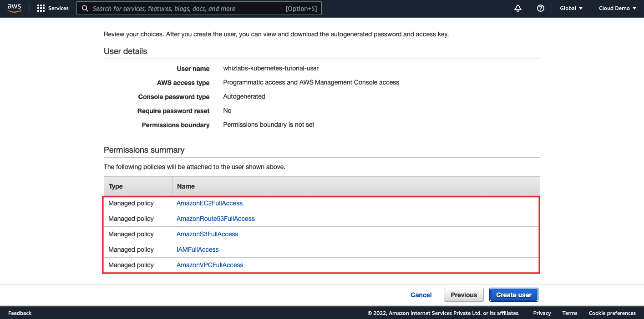644x319 pixels.
Task: Click the 'AWS access type' field label
Action: pyautogui.click(x=183, y=83)
